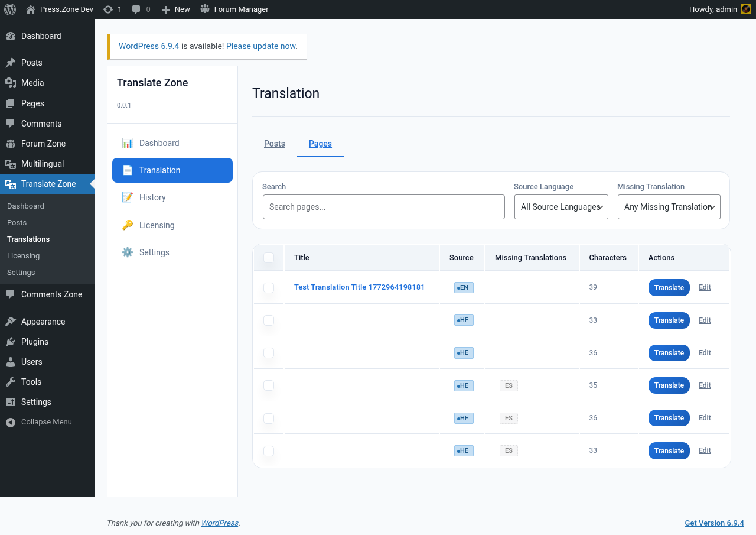Open the Tools wrench menu icon
This screenshot has width=756, height=535.
tap(11, 382)
